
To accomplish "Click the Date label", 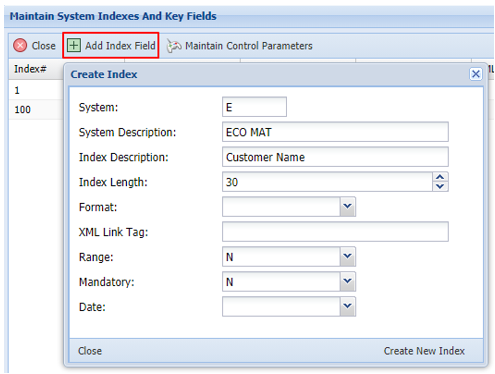I will pos(92,307).
